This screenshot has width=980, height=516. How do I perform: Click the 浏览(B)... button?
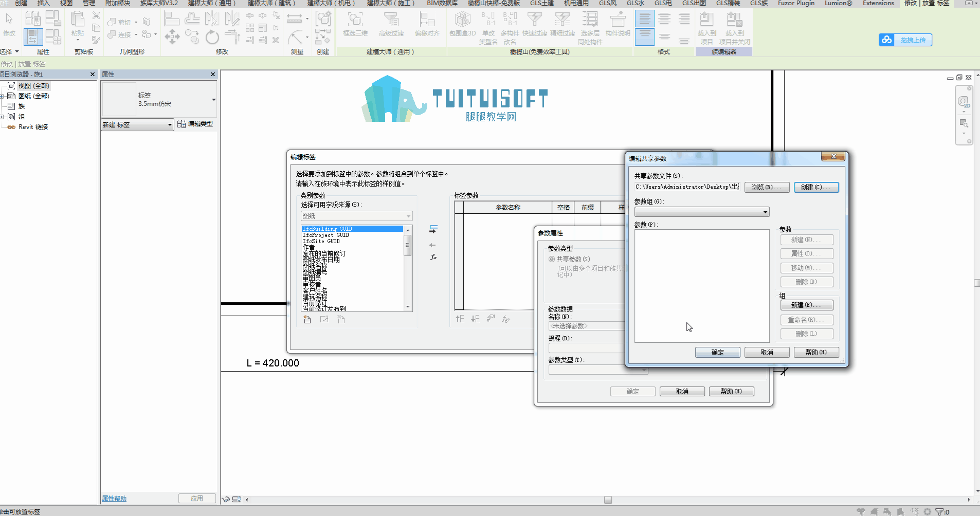click(x=767, y=187)
